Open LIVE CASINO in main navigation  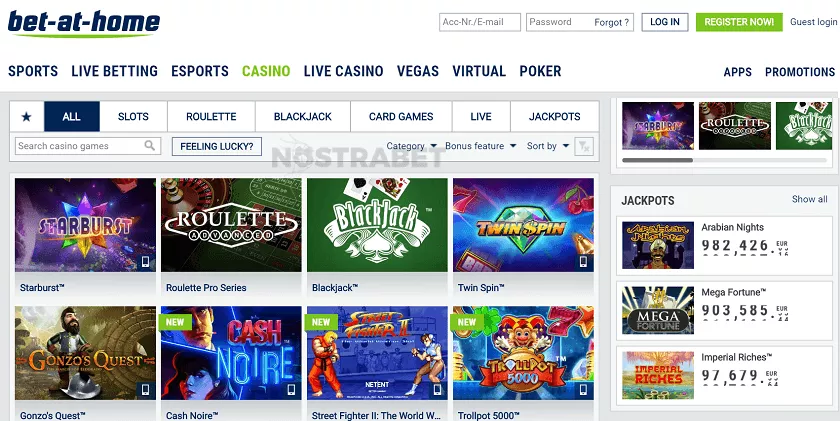343,71
